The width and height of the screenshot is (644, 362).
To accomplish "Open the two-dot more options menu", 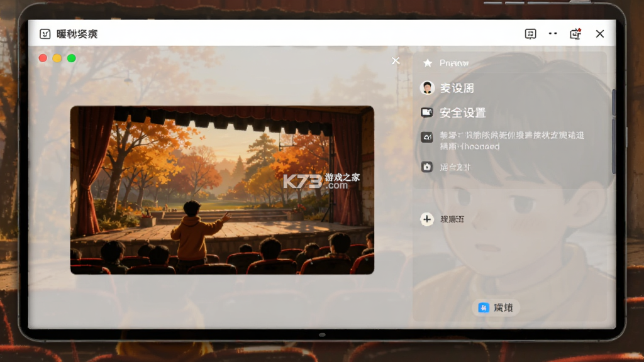I will coord(553,33).
